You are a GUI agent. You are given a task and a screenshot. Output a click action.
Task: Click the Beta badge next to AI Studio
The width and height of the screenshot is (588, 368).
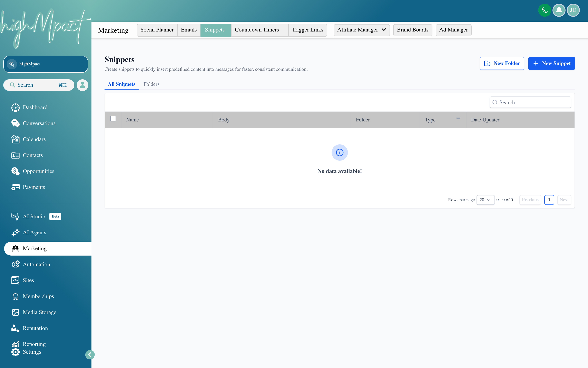[x=55, y=216]
